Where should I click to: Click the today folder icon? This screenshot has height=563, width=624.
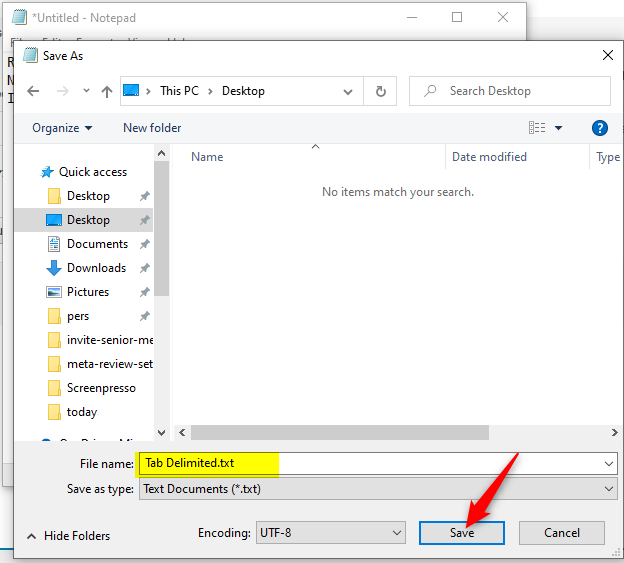coord(54,412)
